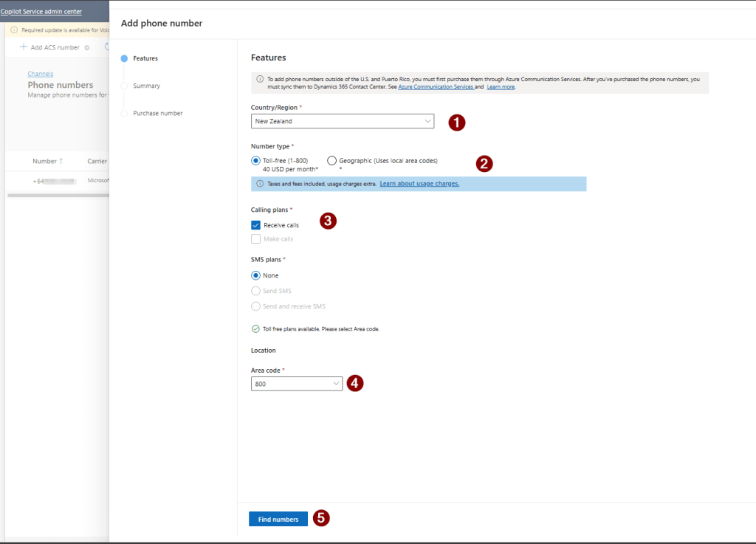
Task: Click the green checkmark icon for toll free plans
Action: click(x=255, y=328)
